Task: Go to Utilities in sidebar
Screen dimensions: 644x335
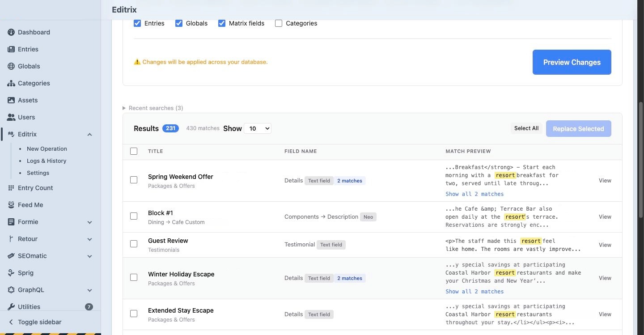Action: point(29,307)
